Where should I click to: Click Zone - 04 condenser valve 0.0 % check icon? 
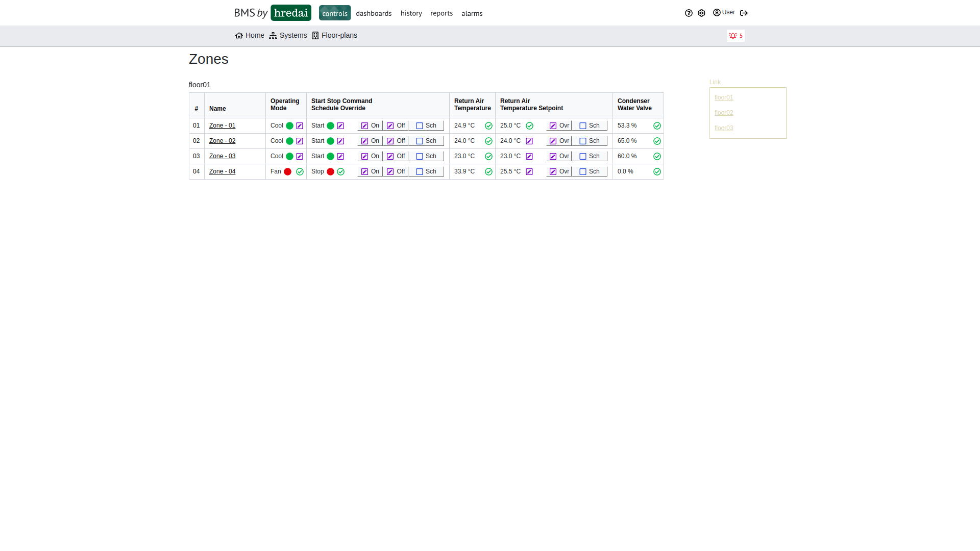(657, 172)
